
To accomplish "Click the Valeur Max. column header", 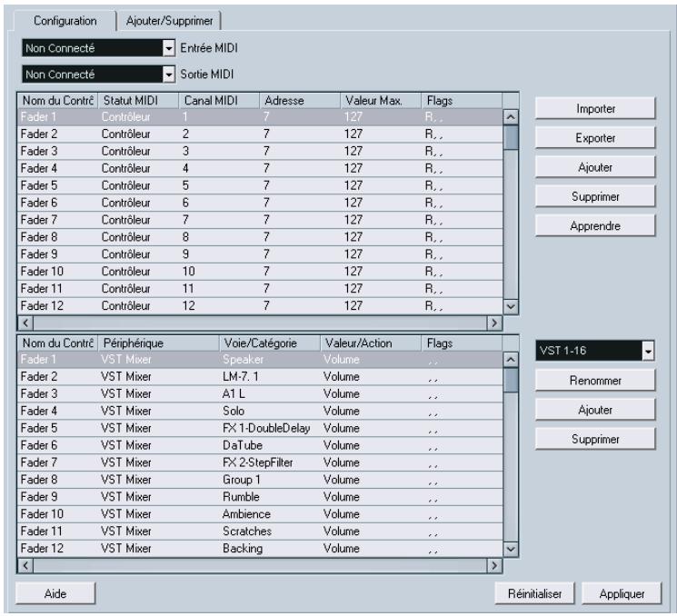I will [381, 101].
